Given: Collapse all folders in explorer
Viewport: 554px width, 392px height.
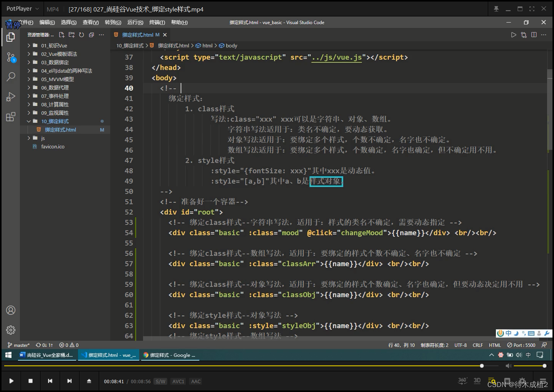Looking at the screenshot, I should tap(91, 35).
